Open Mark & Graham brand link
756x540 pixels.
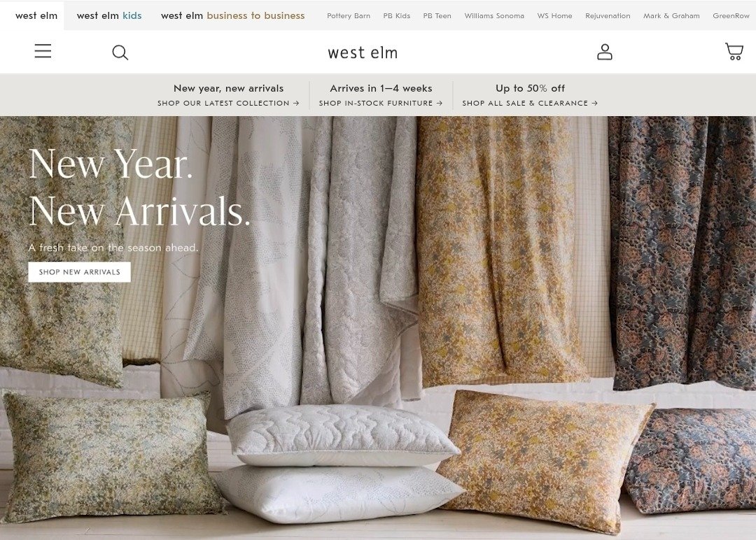tap(671, 16)
